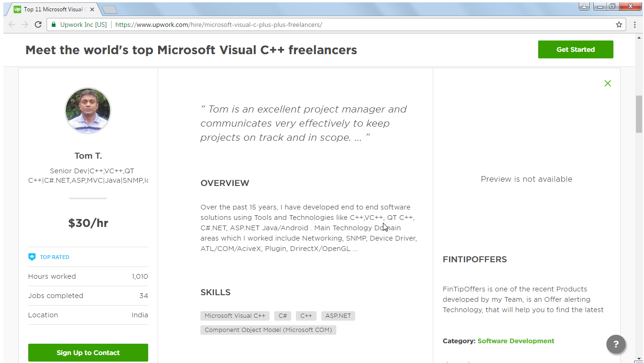Click the FinTipOffers description paragraph

click(x=523, y=299)
